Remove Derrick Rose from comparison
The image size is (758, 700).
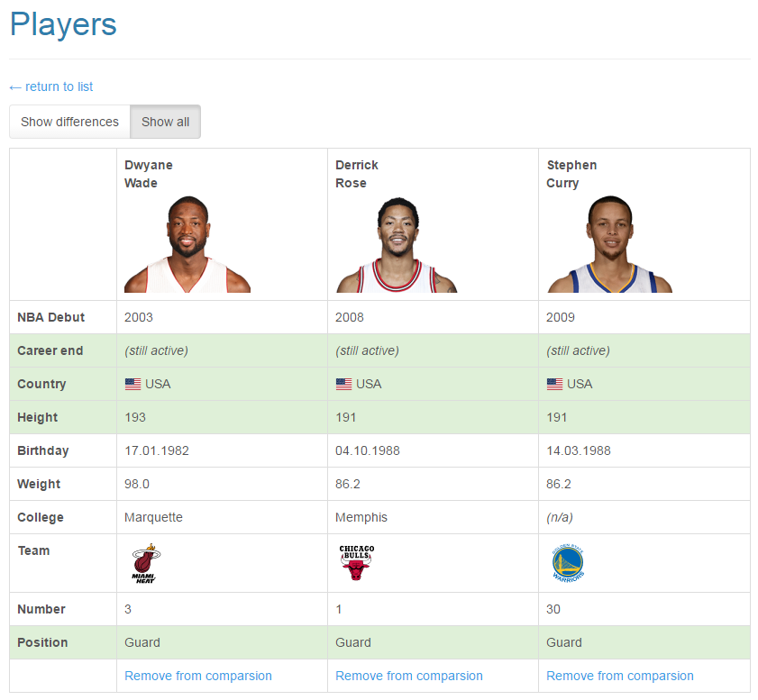click(408, 676)
